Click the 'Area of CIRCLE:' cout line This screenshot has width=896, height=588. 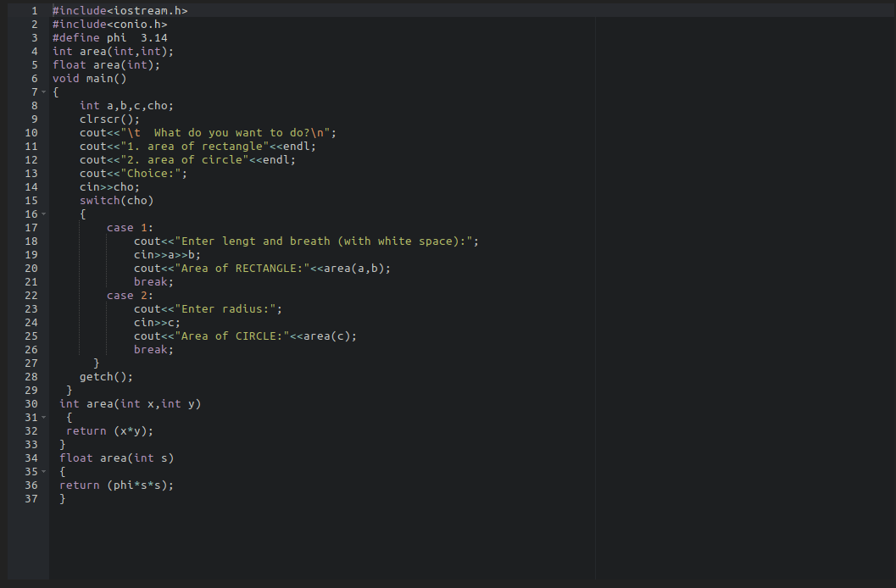point(245,336)
